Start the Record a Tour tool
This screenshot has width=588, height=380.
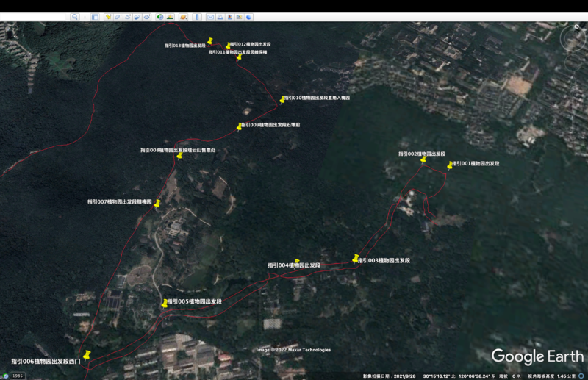pos(147,17)
